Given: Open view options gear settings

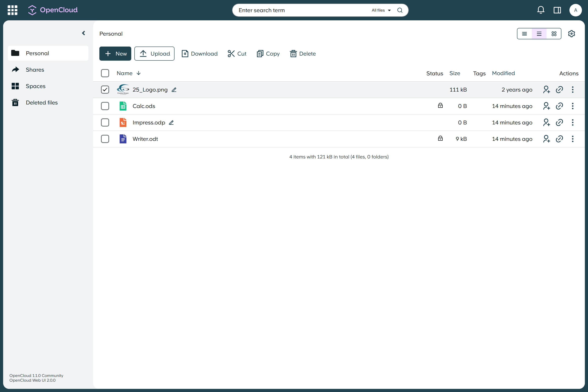Looking at the screenshot, I should click(572, 33).
